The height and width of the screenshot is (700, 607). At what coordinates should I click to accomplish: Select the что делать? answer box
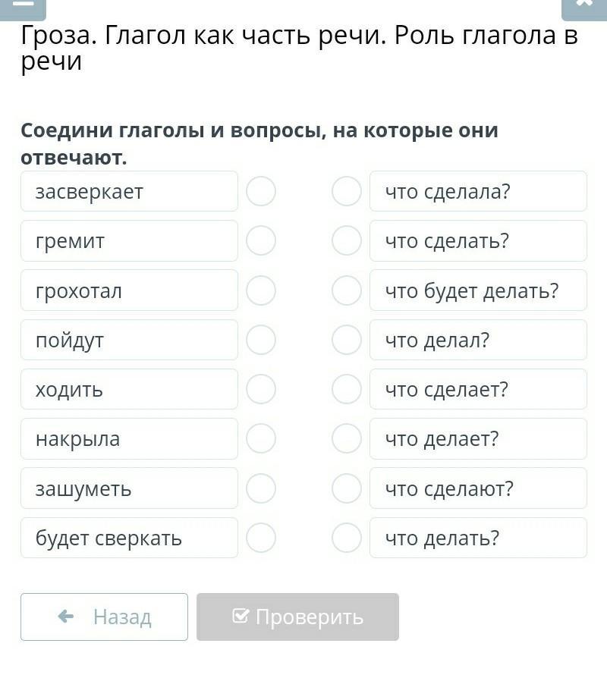point(478,538)
